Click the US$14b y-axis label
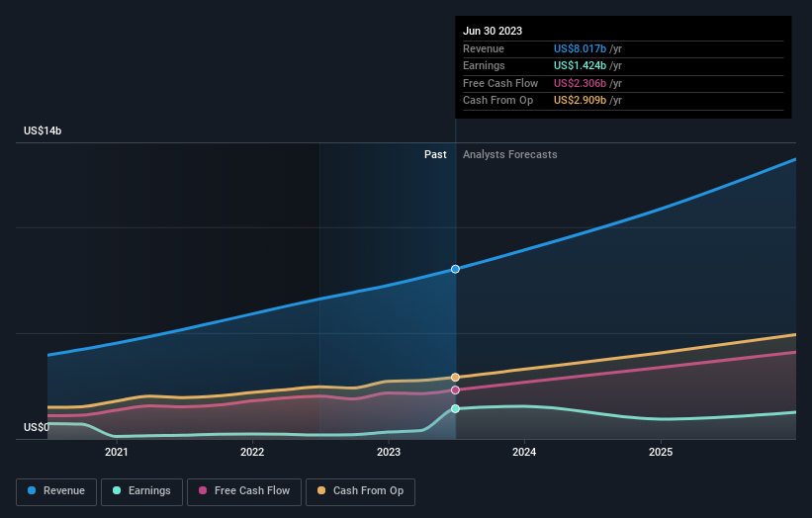 pyautogui.click(x=43, y=130)
